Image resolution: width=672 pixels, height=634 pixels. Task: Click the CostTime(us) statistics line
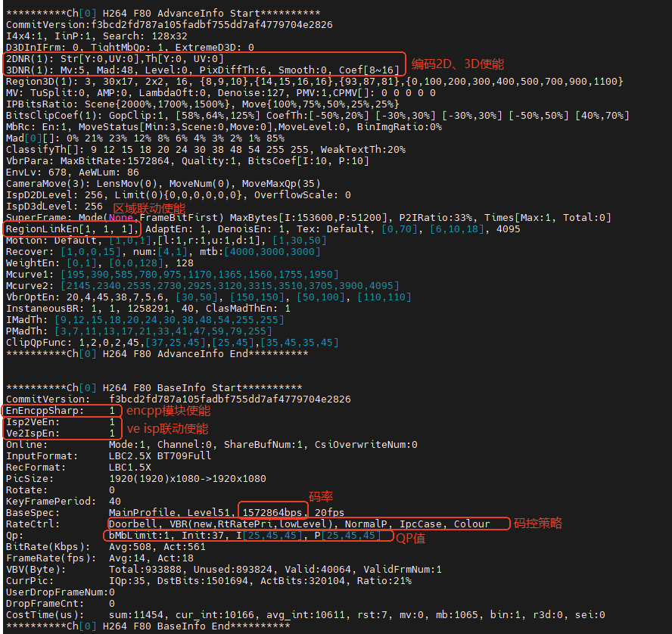[x=303, y=615]
